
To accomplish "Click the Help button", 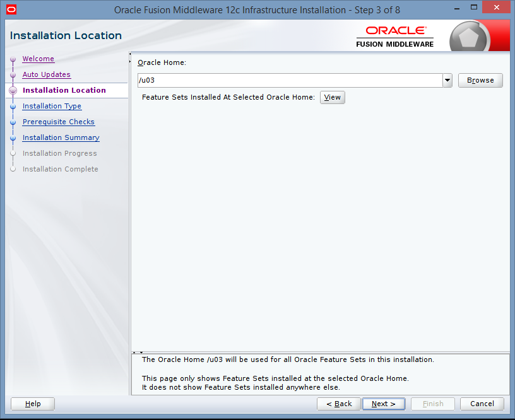I will (x=33, y=404).
